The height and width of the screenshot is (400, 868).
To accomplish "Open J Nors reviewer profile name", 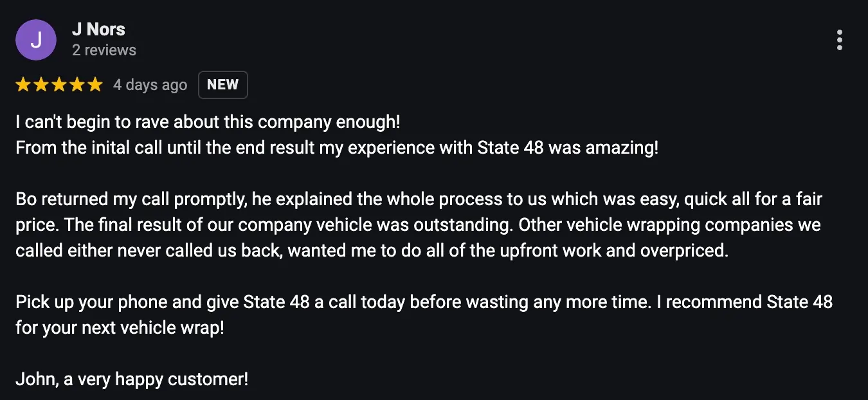I will pyautogui.click(x=98, y=29).
